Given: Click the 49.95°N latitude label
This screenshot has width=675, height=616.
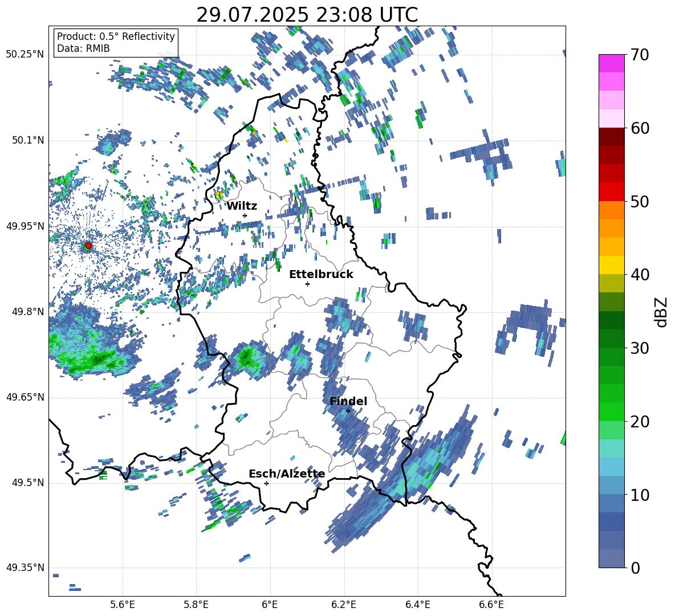Looking at the screenshot, I should pyautogui.click(x=25, y=226).
